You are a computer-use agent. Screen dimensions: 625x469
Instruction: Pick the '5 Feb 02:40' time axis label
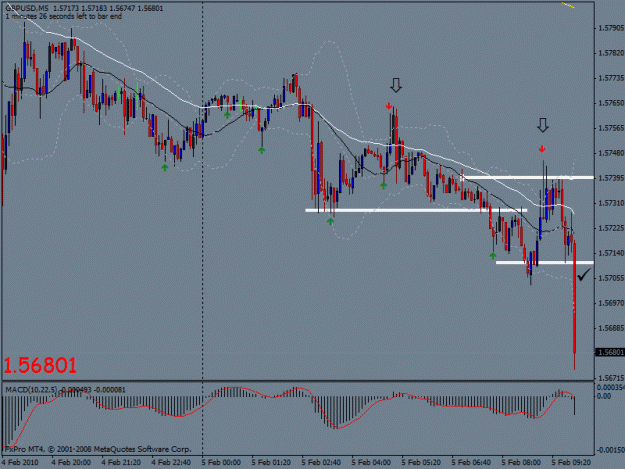321,463
